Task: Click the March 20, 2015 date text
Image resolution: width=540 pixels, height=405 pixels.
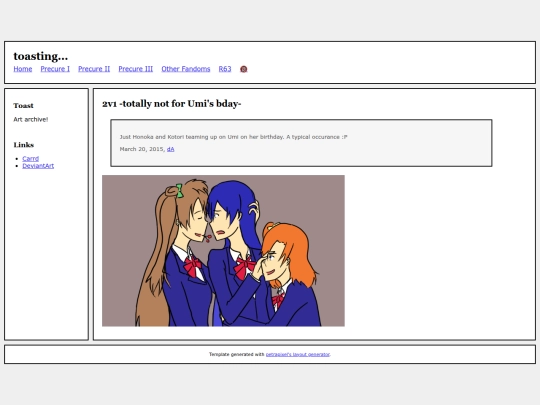Action: (142, 149)
